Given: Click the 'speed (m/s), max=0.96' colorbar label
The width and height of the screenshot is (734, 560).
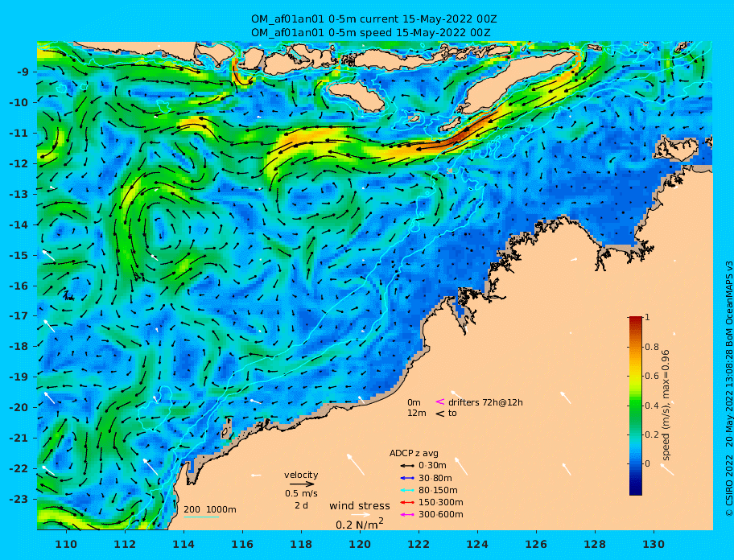Looking at the screenshot, I should pyautogui.click(x=666, y=406).
